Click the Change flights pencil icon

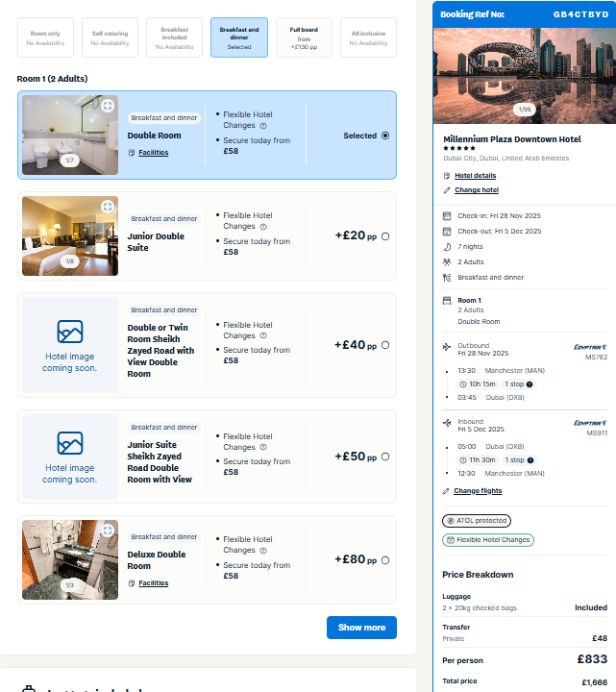tap(446, 491)
